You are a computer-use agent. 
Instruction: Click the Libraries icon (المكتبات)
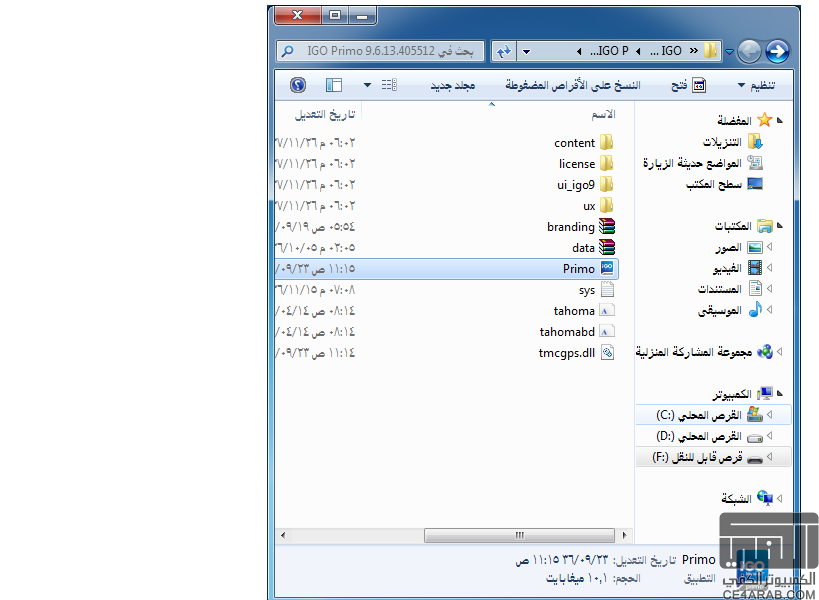[x=765, y=226]
